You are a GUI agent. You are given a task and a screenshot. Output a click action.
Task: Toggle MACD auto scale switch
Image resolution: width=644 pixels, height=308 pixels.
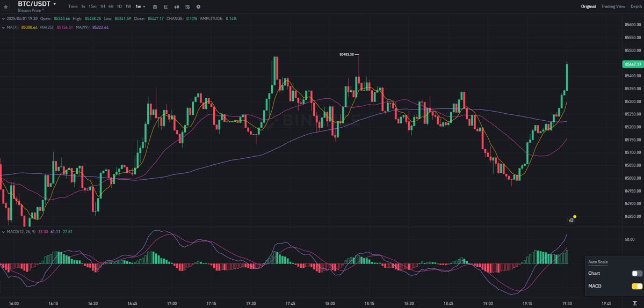pyautogui.click(x=636, y=286)
